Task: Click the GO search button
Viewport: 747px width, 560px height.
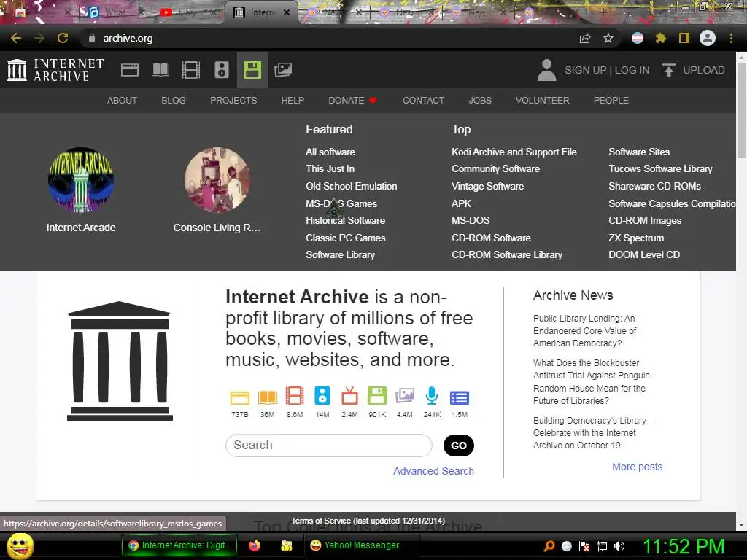Action: click(x=458, y=446)
